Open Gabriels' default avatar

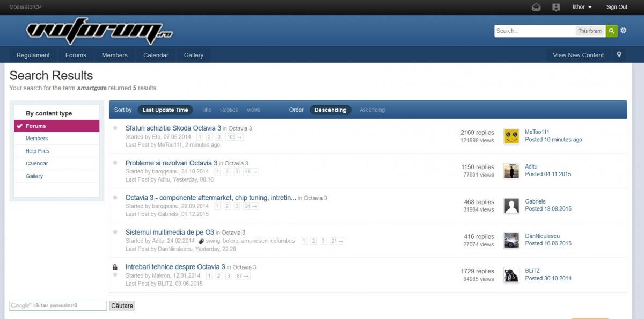(511, 206)
